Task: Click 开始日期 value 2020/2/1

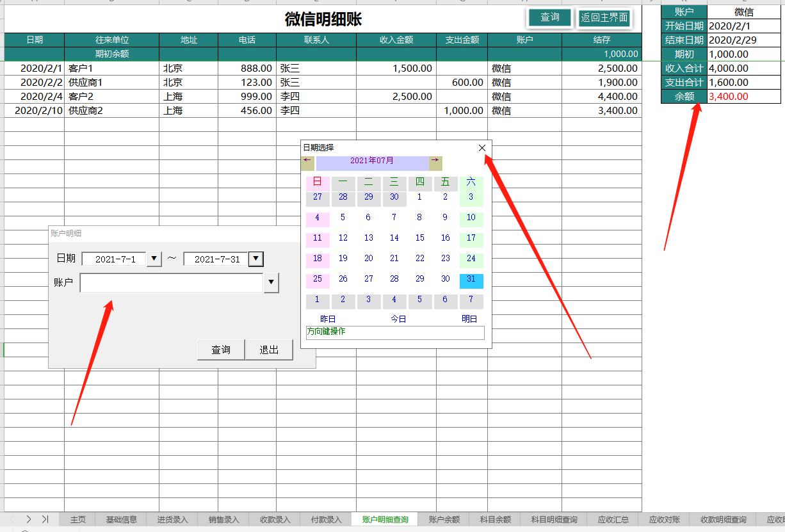Action: [744, 26]
